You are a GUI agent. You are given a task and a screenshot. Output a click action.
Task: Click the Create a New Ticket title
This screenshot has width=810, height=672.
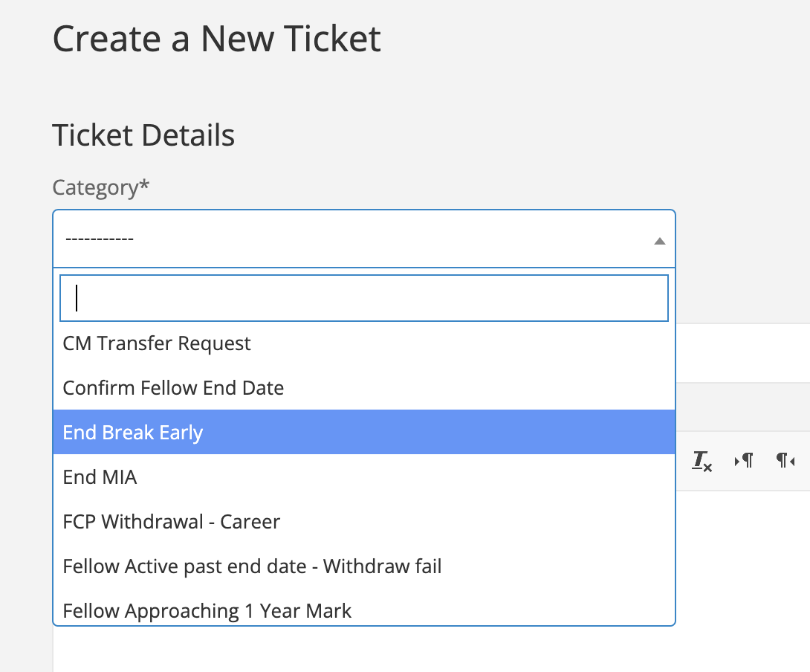click(216, 39)
